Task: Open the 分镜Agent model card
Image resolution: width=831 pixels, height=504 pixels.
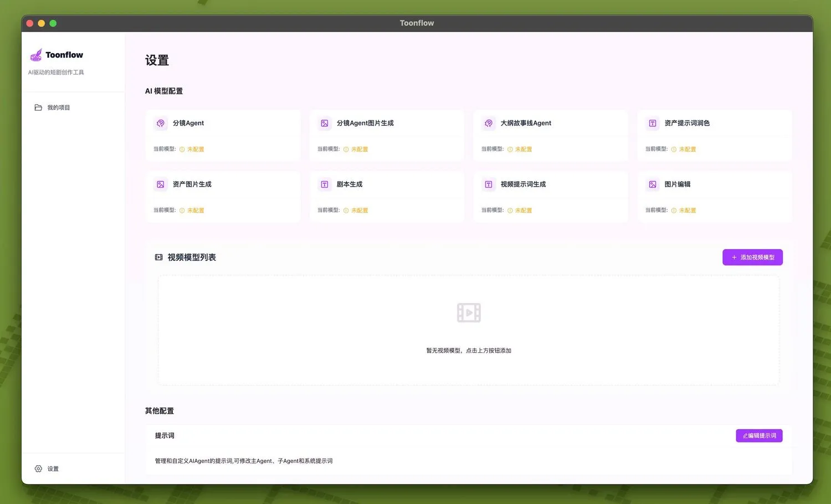Action: tap(223, 136)
